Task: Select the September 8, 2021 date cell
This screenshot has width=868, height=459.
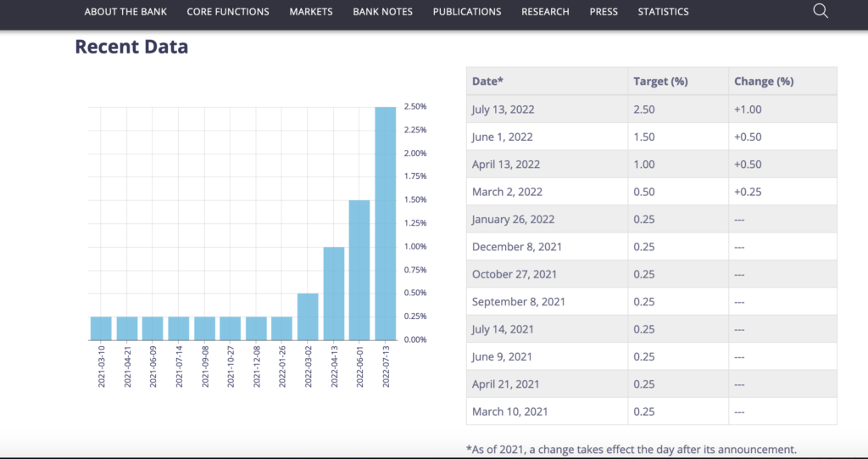Action: tap(547, 301)
